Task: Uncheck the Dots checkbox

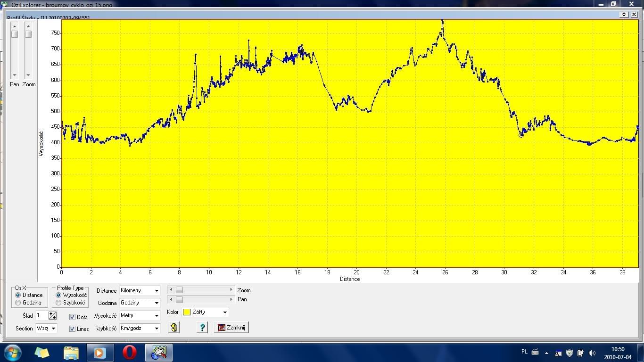Action: [73, 317]
